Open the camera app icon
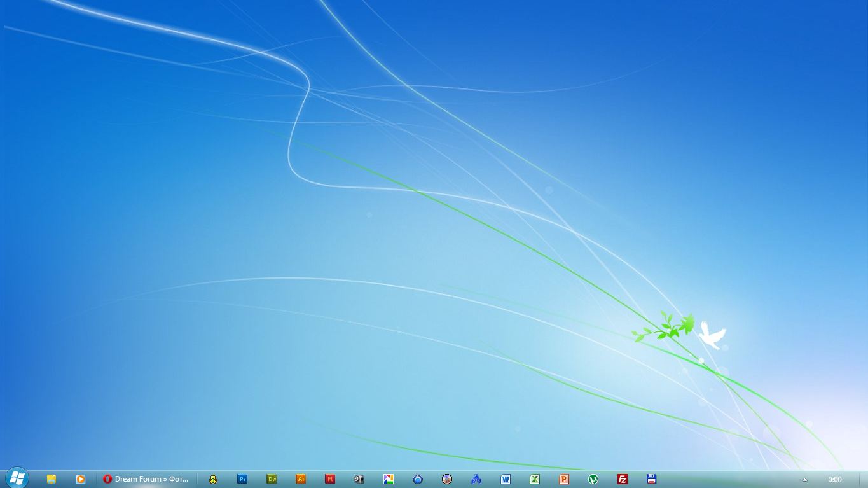This screenshot has height=488, width=868. pyautogui.click(x=359, y=479)
